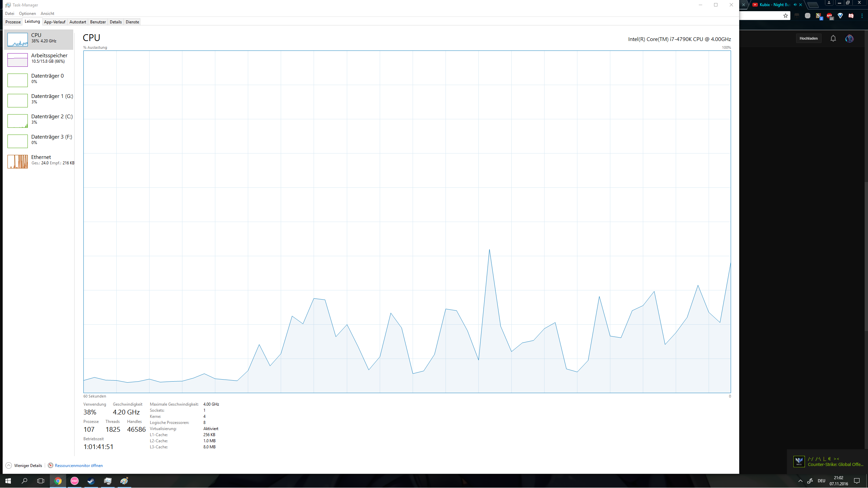This screenshot has height=488, width=868.
Task: Click the Ressourcenmonitor öffnen link
Action: click(x=78, y=466)
